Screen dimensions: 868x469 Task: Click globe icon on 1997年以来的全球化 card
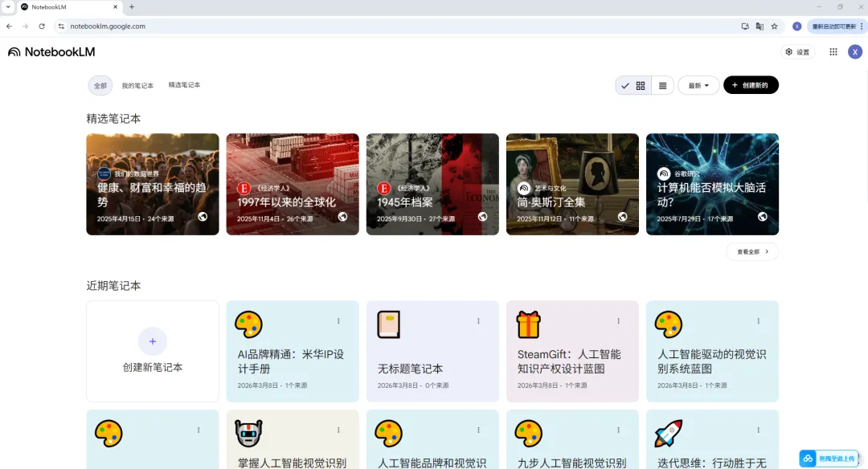coord(342,217)
